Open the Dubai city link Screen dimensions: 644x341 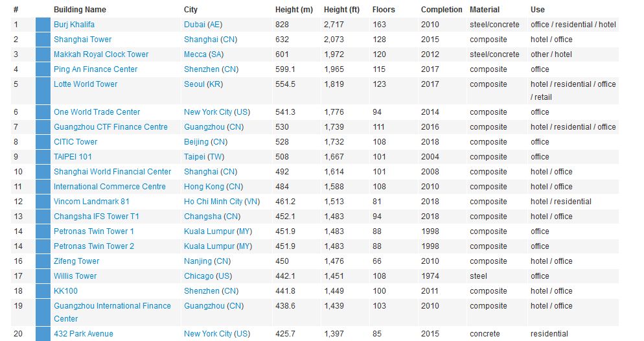pyautogui.click(x=194, y=25)
